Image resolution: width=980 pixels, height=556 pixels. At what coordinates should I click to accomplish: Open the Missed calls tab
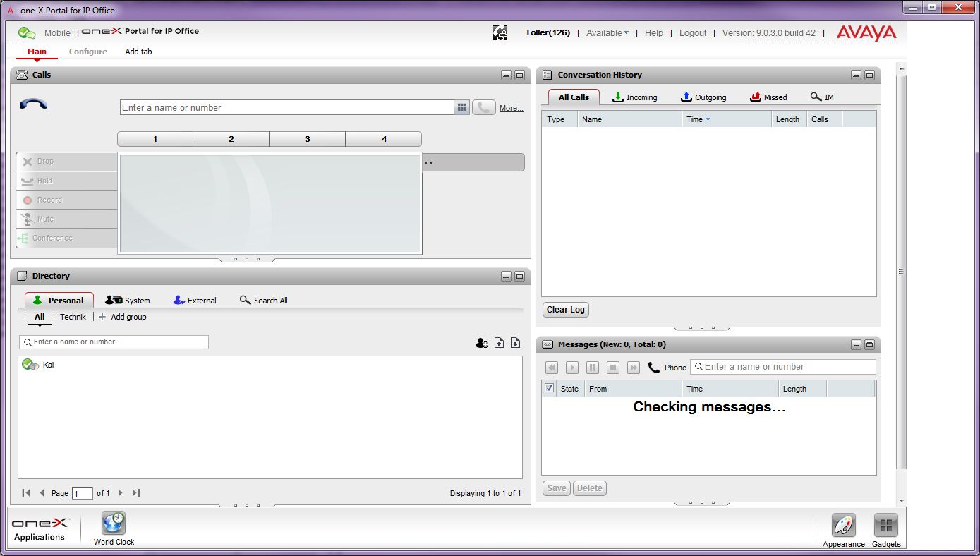click(768, 97)
